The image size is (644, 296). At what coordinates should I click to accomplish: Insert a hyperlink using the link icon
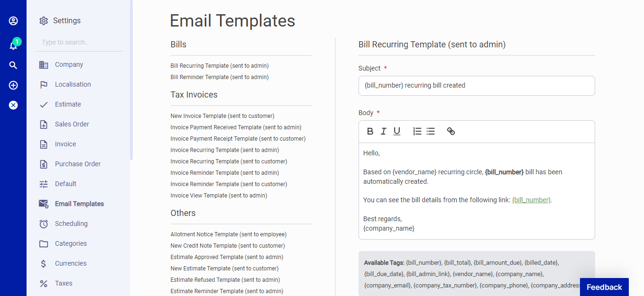pyautogui.click(x=451, y=131)
